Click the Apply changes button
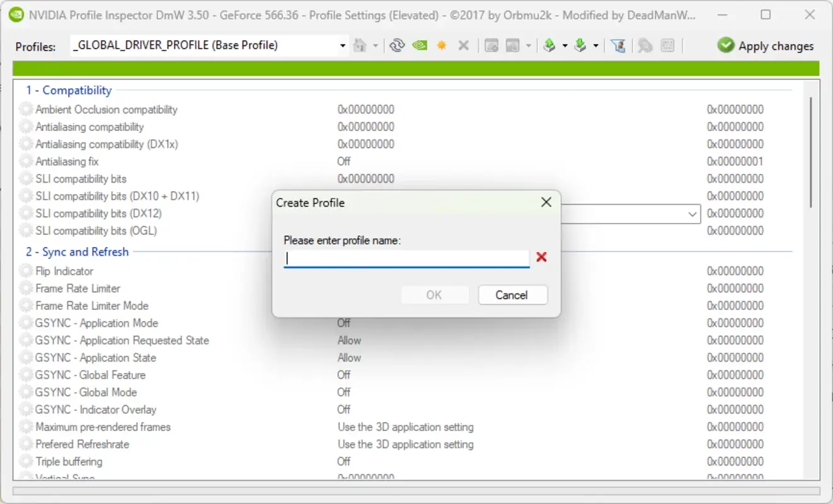The width and height of the screenshot is (833, 504). (764, 45)
